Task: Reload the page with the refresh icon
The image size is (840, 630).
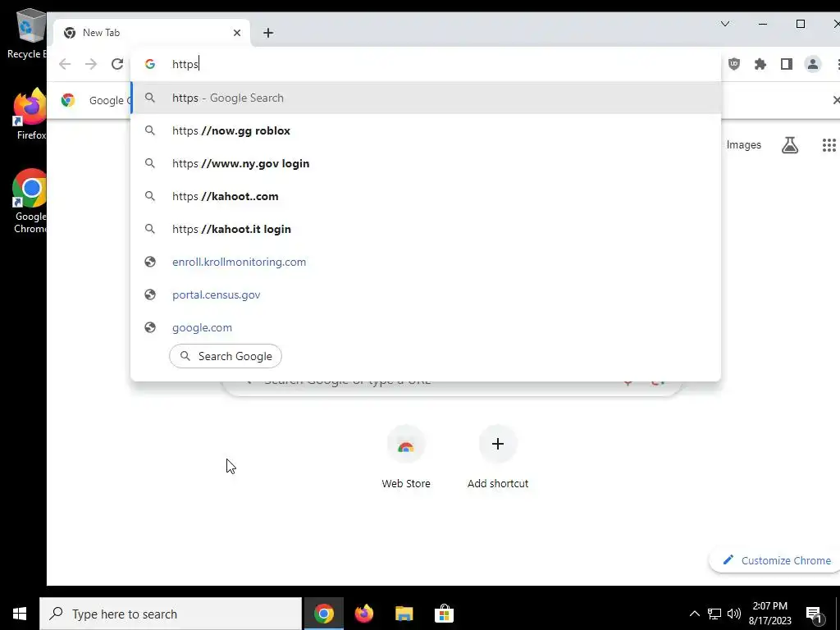Action: pos(116,64)
